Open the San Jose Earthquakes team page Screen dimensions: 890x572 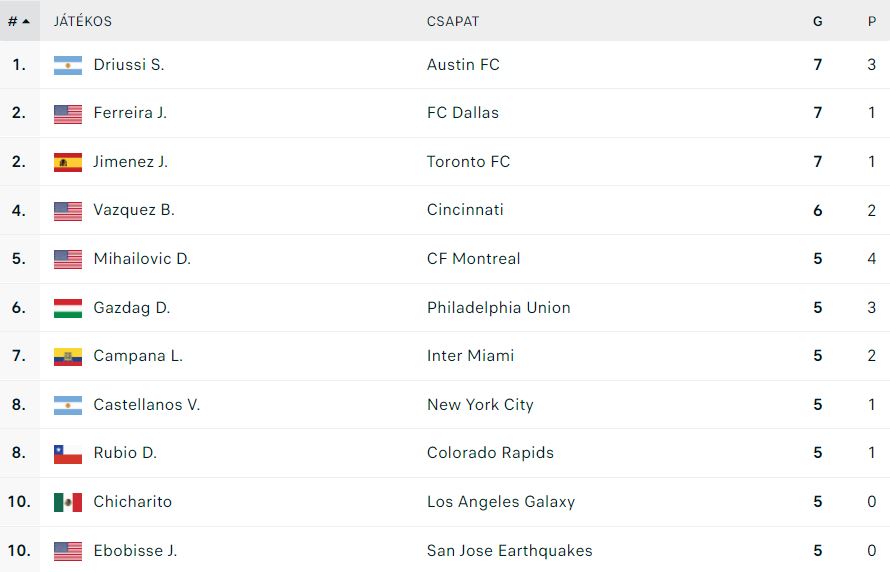click(509, 550)
